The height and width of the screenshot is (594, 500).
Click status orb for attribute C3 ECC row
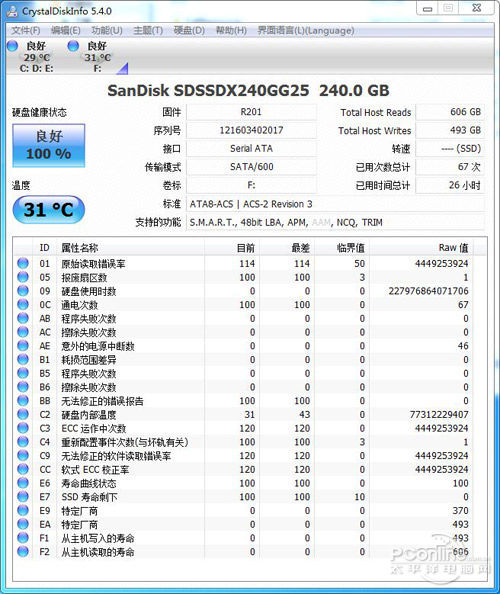23,428
